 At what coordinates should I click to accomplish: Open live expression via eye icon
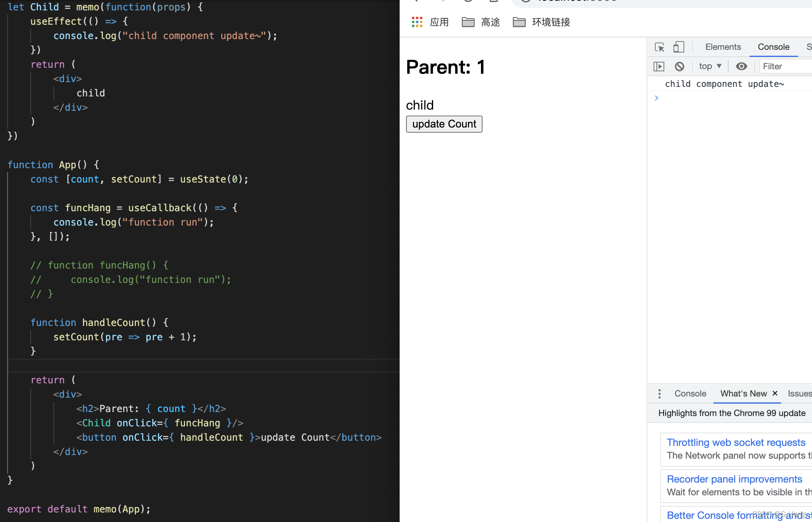tap(741, 66)
